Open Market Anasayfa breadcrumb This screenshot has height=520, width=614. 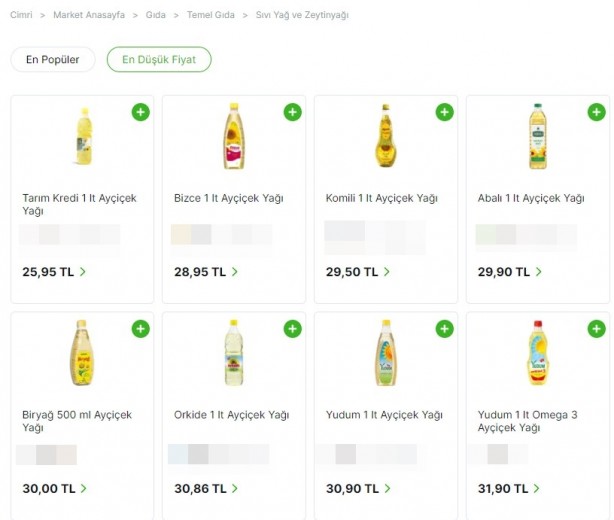pyautogui.click(x=89, y=15)
